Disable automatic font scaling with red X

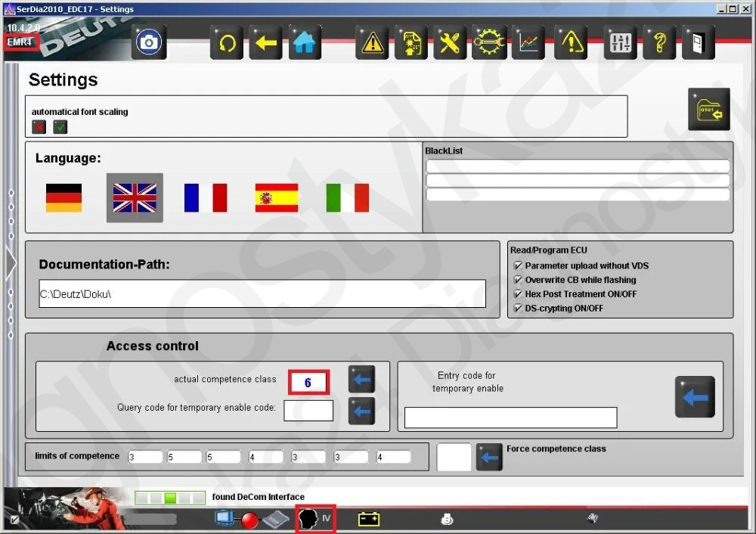point(39,127)
